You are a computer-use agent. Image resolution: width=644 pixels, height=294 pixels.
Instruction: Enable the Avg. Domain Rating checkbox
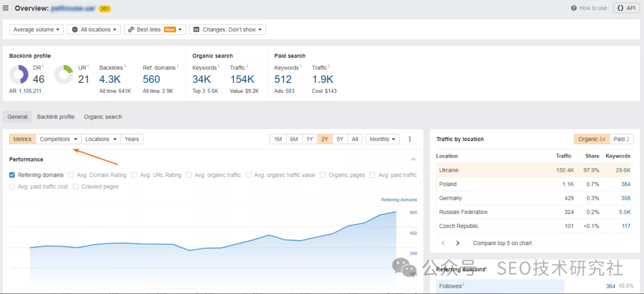72,175
